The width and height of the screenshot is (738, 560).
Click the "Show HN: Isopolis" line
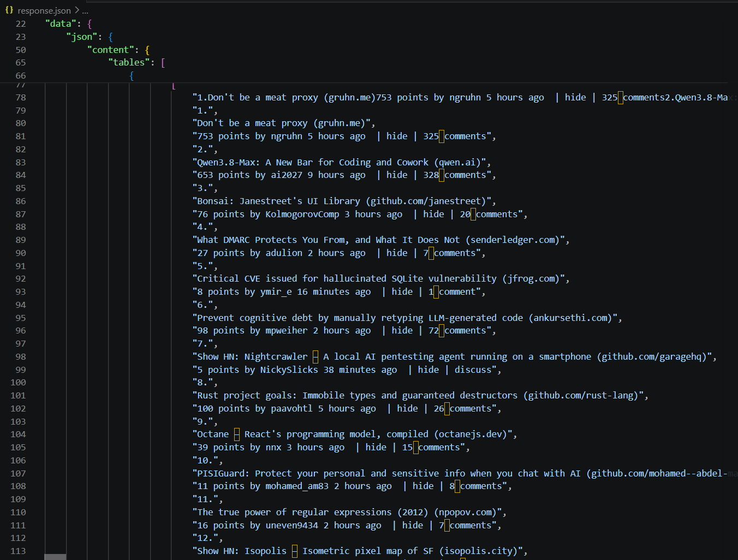[360, 551]
